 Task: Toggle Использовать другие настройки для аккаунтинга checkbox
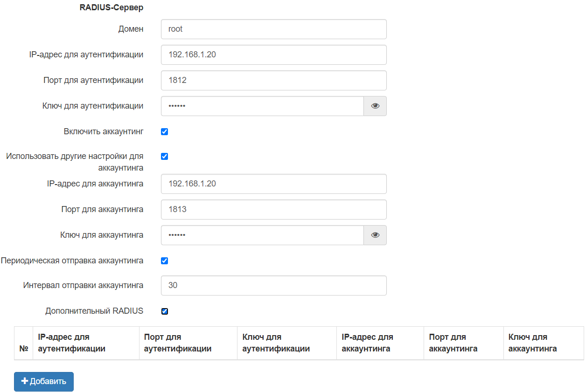[164, 156]
